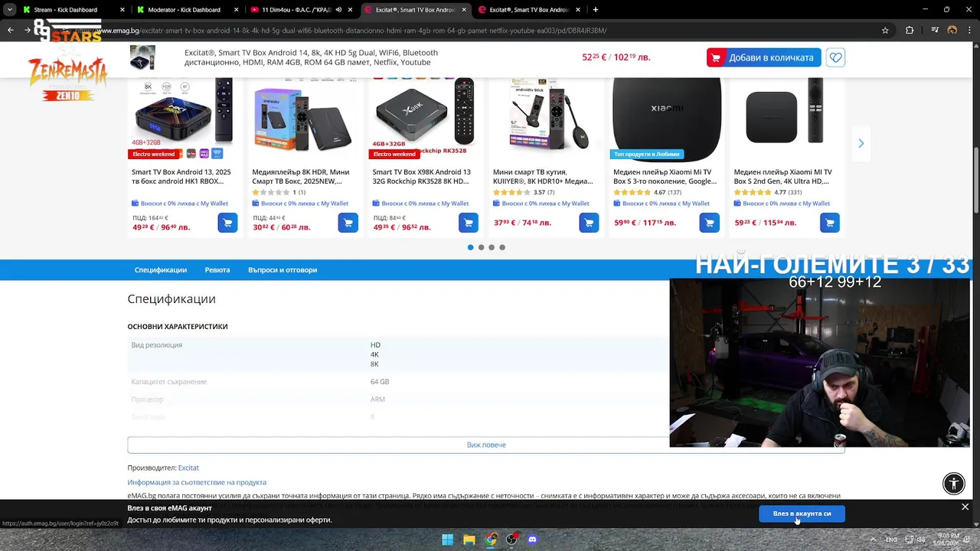Add Медиаплейър 8K HDR Мини to cart

(x=348, y=223)
